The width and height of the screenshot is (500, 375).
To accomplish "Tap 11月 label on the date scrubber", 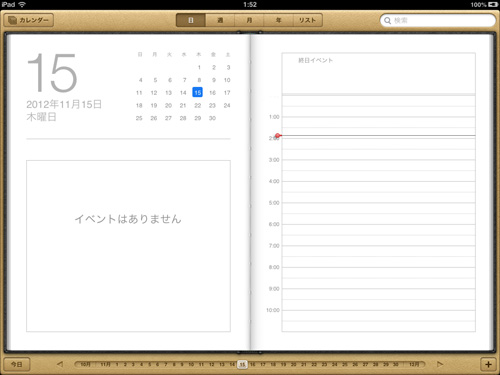I will coord(105,364).
